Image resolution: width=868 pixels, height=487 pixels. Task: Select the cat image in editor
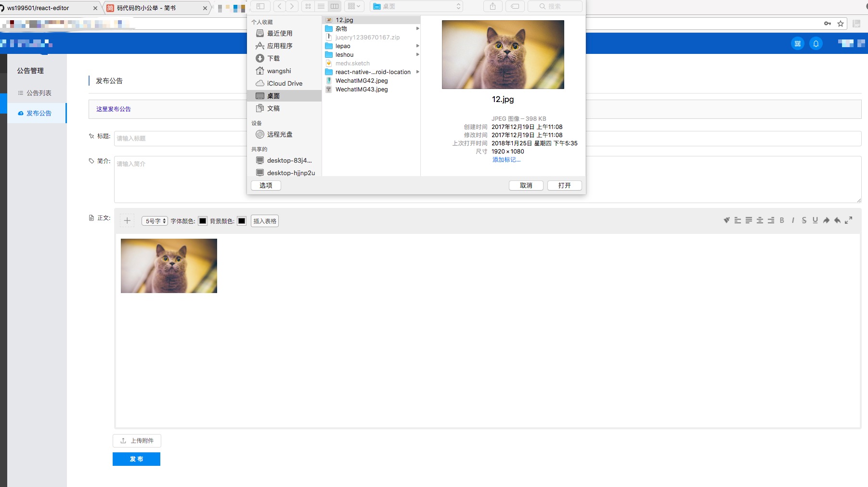pyautogui.click(x=169, y=266)
